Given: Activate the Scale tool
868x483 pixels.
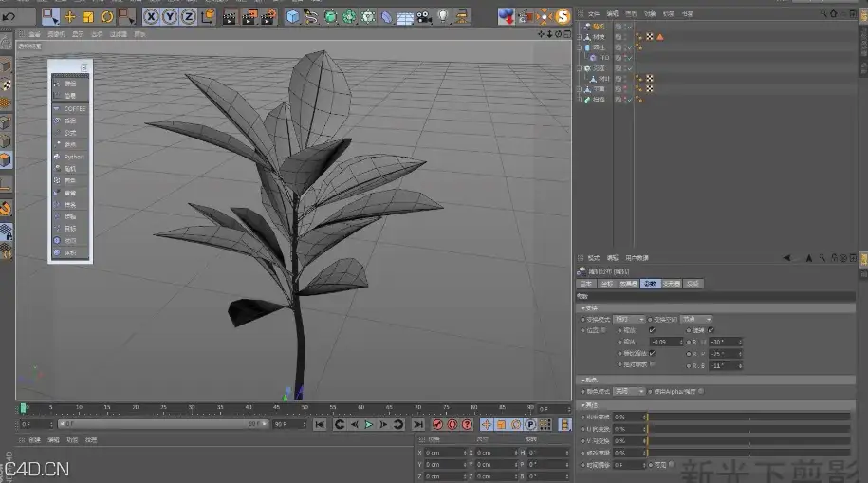Looking at the screenshot, I should [x=88, y=17].
